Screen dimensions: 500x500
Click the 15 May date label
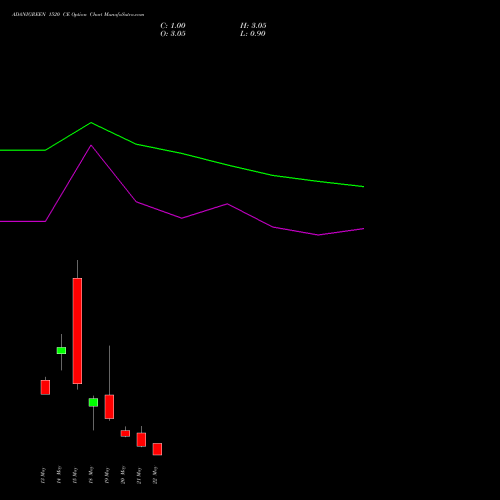coord(75,475)
